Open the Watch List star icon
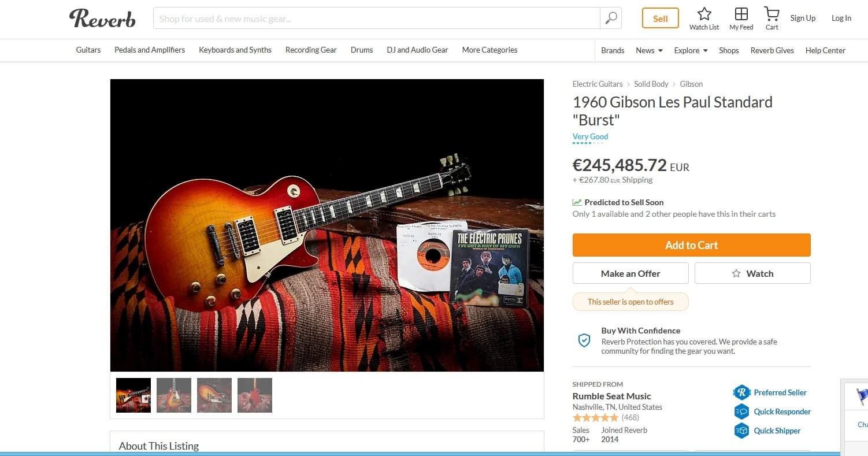Viewport: 868px width, 456px height. coord(704,14)
